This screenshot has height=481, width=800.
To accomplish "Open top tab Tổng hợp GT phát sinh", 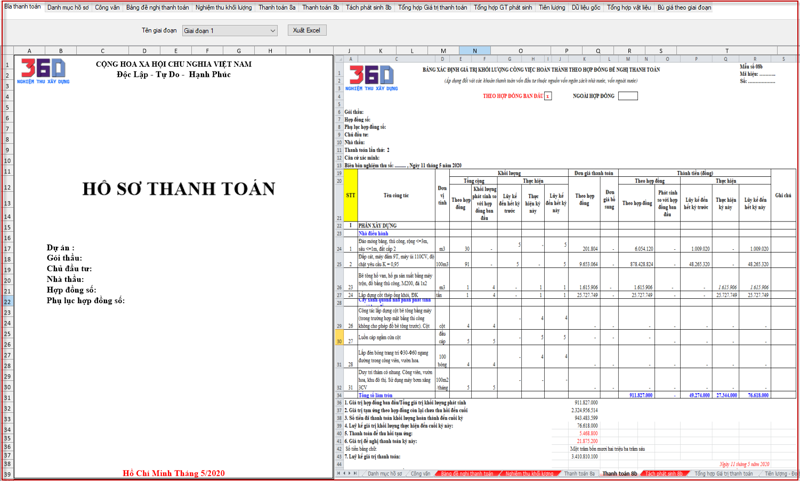I will tap(503, 8).
